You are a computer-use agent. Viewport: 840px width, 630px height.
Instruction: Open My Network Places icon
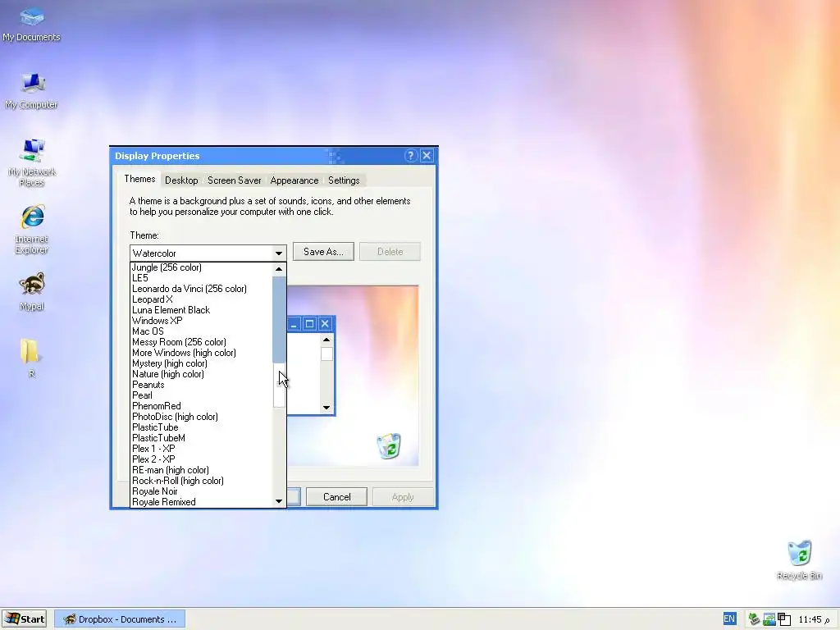(32, 163)
